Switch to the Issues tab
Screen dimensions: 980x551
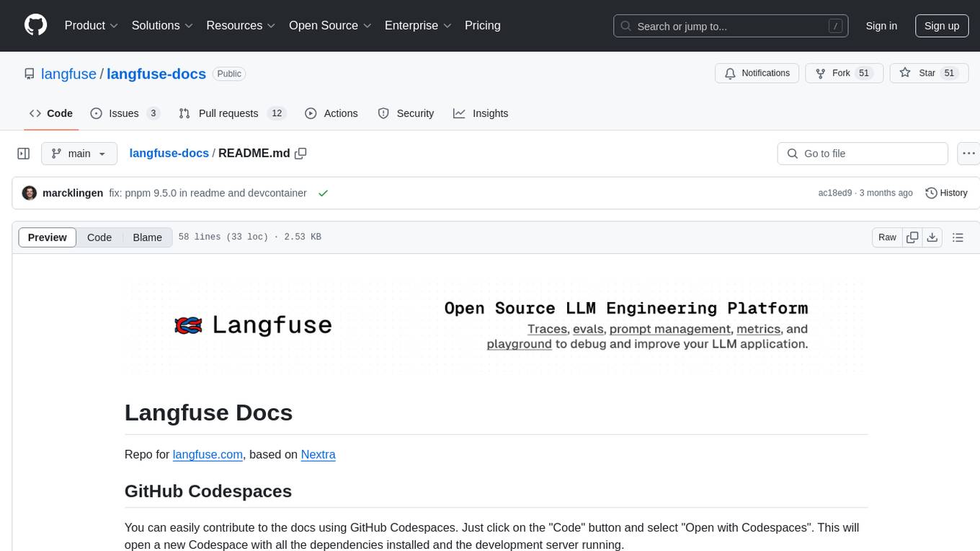pyautogui.click(x=125, y=113)
